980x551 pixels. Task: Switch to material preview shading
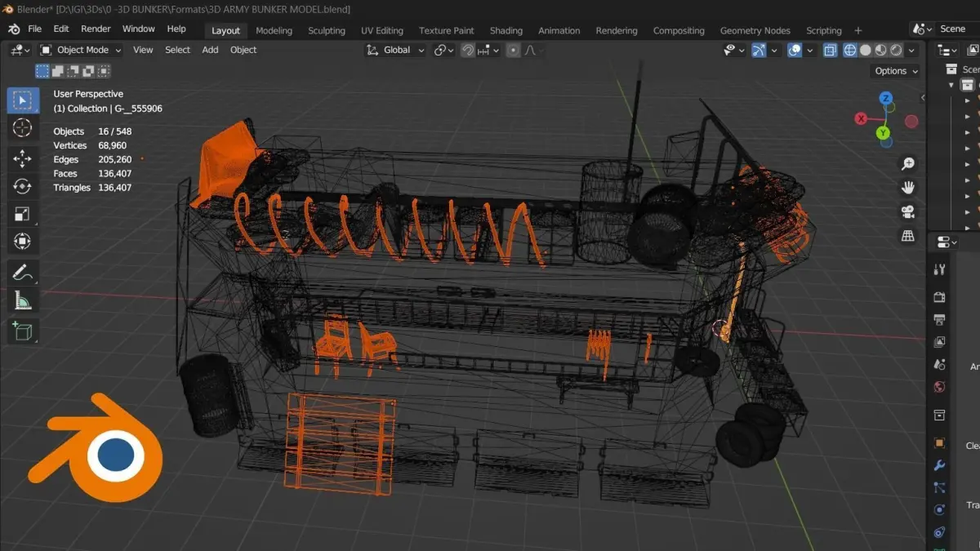(880, 50)
